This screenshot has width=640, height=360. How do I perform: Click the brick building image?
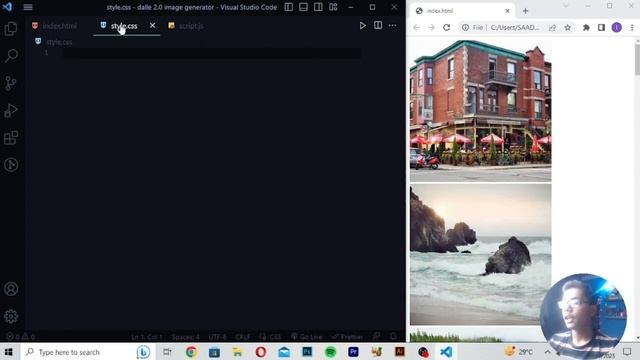point(480,111)
